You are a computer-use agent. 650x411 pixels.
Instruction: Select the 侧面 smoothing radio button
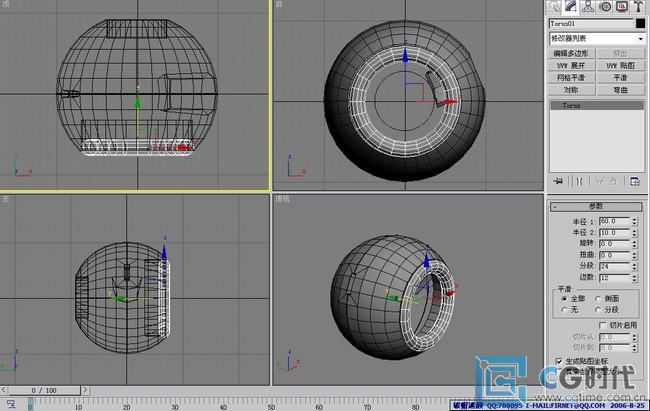click(598, 299)
